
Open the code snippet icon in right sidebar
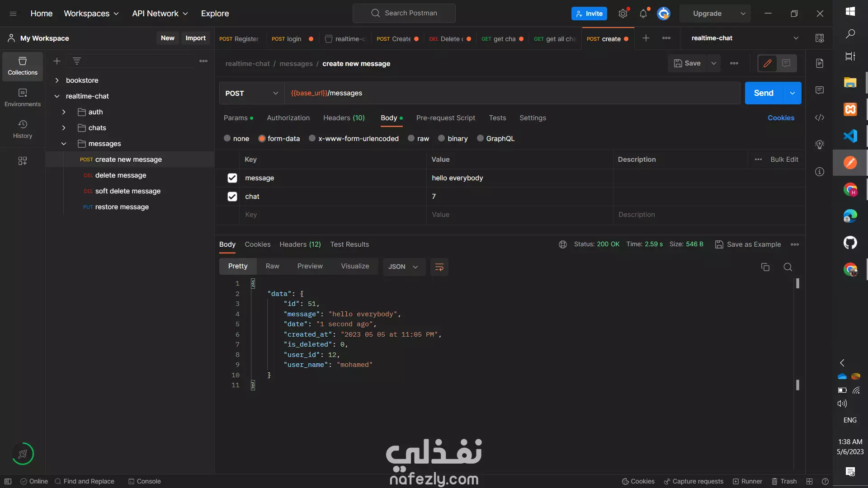pyautogui.click(x=820, y=117)
